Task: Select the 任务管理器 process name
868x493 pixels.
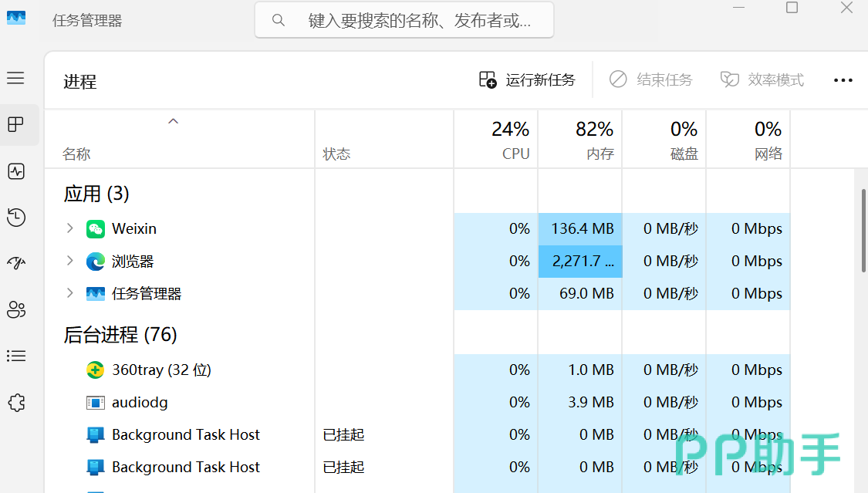Action: (147, 294)
